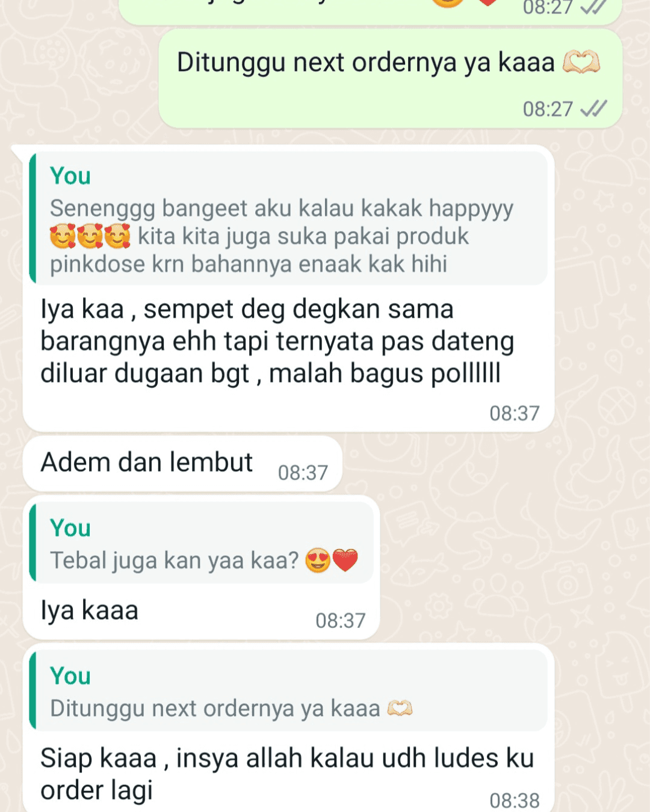Tap 'You' label above 'Tebal juga kan'
The height and width of the screenshot is (812, 650).
coord(70,529)
